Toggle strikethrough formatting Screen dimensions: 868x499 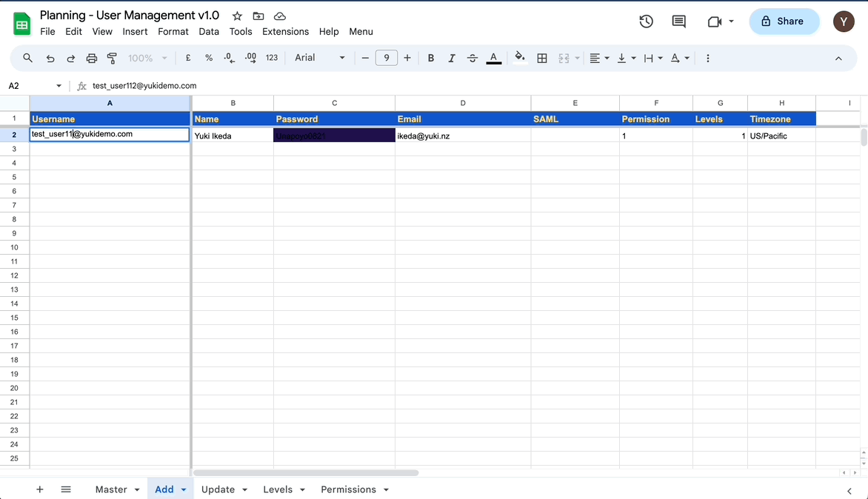(473, 58)
